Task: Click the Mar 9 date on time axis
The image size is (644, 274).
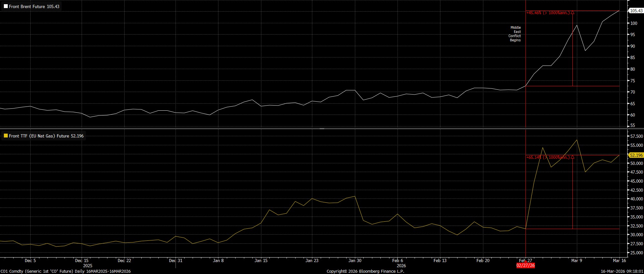Action: [577, 260]
